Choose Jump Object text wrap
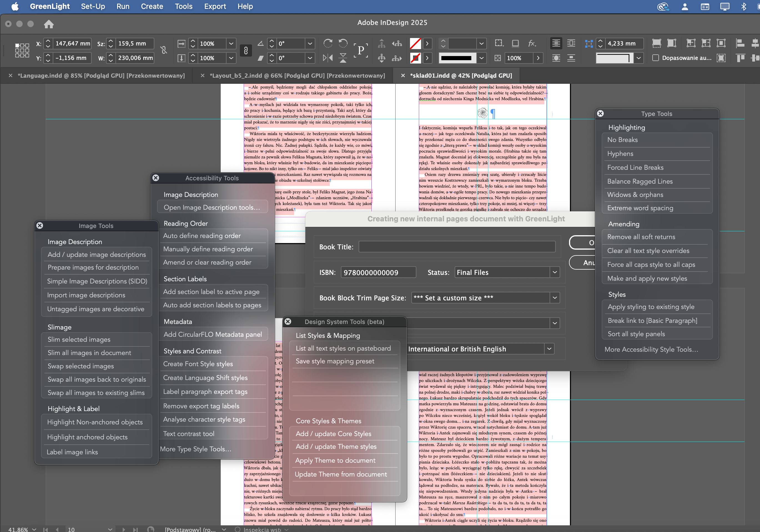The width and height of the screenshot is (760, 532). point(571,58)
